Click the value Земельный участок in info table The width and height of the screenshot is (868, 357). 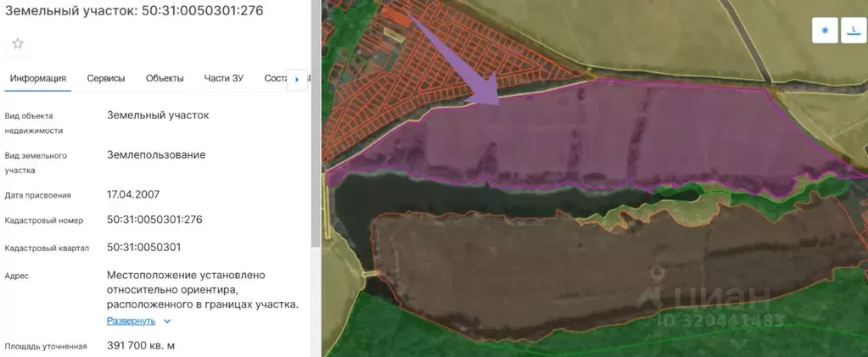coord(158,115)
